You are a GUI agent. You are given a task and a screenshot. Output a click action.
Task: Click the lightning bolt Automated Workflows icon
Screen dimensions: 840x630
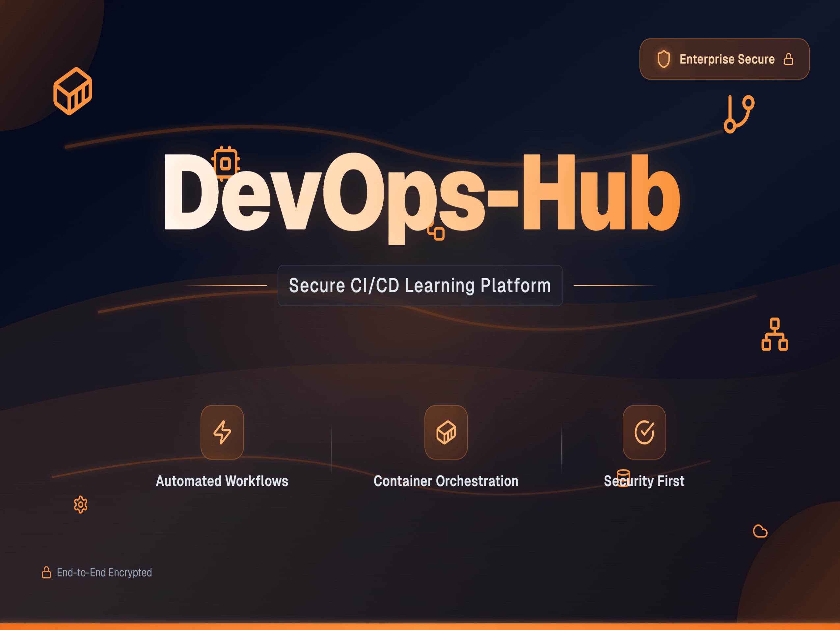(222, 432)
